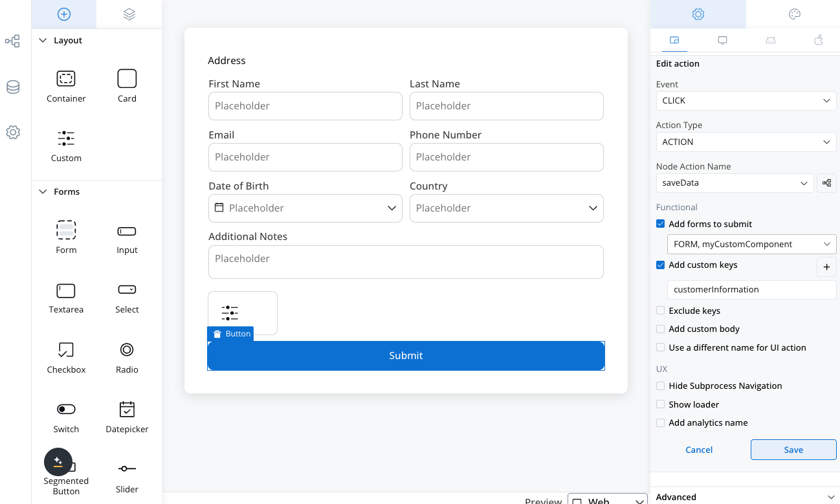
Task: Uncheck Add forms to submit
Action: pos(660,224)
